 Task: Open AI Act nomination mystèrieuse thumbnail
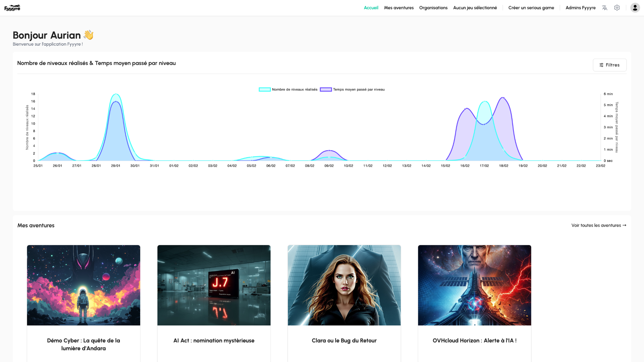click(214, 285)
